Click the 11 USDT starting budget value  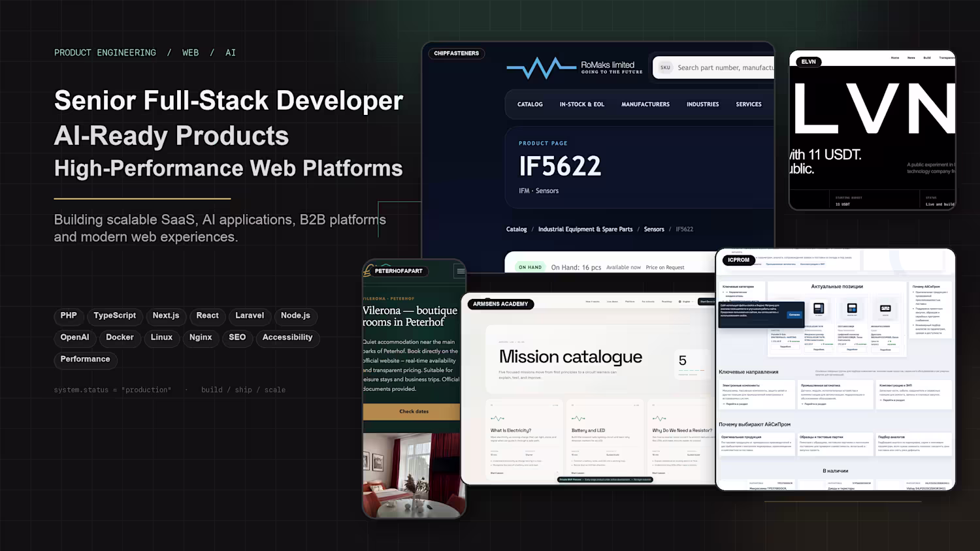[x=843, y=204]
